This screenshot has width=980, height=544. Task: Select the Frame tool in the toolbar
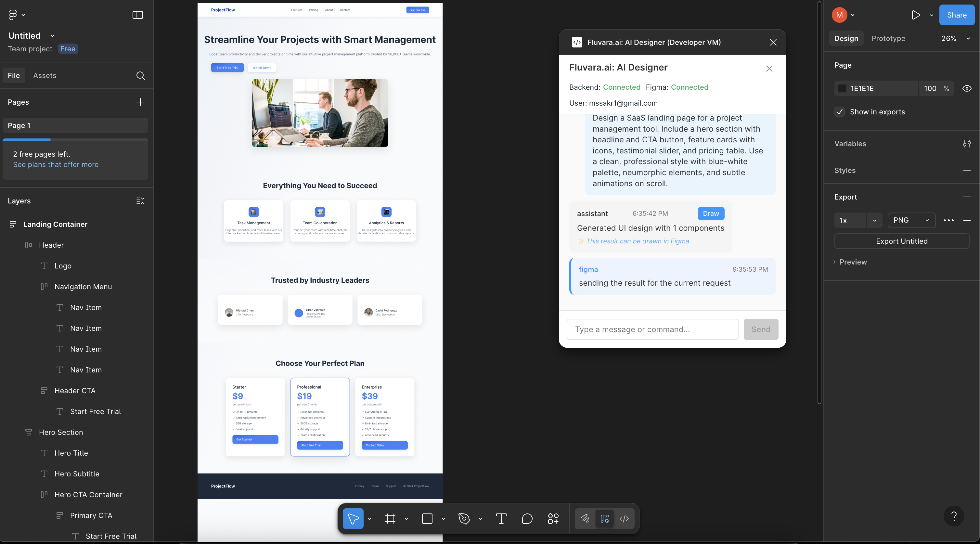point(390,519)
